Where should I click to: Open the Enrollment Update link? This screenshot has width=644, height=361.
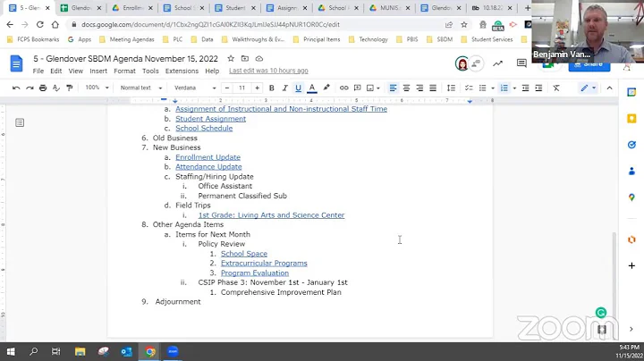(208, 157)
